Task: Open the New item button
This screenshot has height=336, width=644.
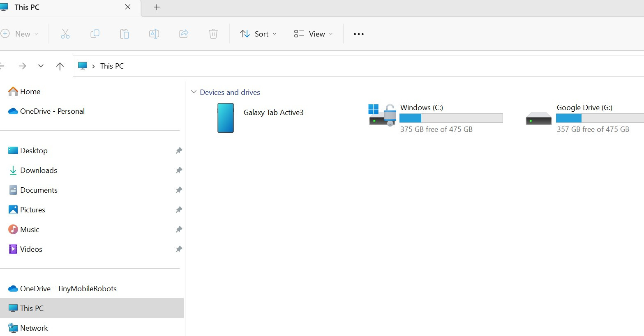Action: click(20, 34)
